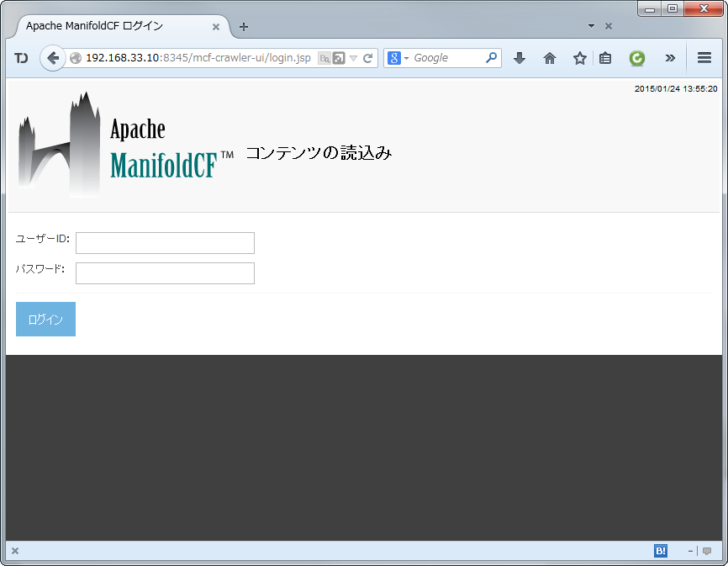Screen dimensions: 728x566
Task: Click the Apache ManifoldCF logo
Action: click(x=126, y=145)
